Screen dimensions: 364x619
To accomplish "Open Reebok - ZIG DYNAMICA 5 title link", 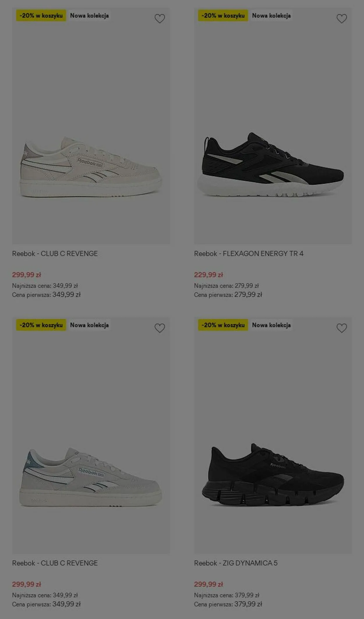I will (x=236, y=563).
